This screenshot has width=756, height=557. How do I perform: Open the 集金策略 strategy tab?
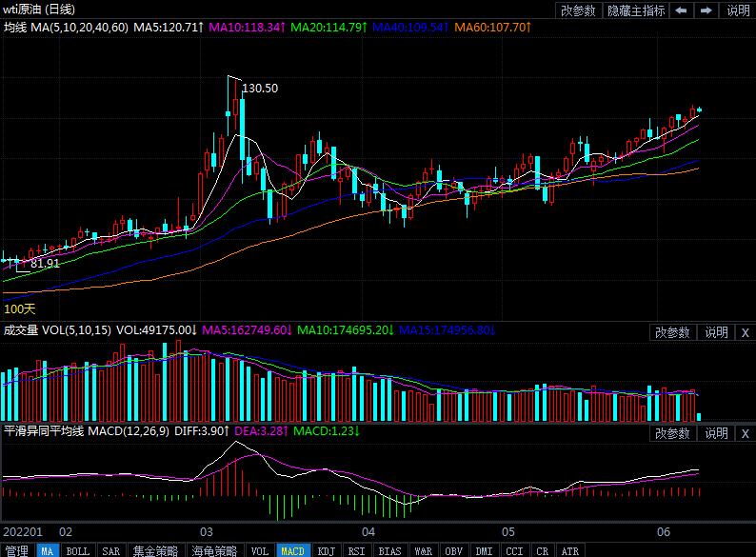click(154, 550)
